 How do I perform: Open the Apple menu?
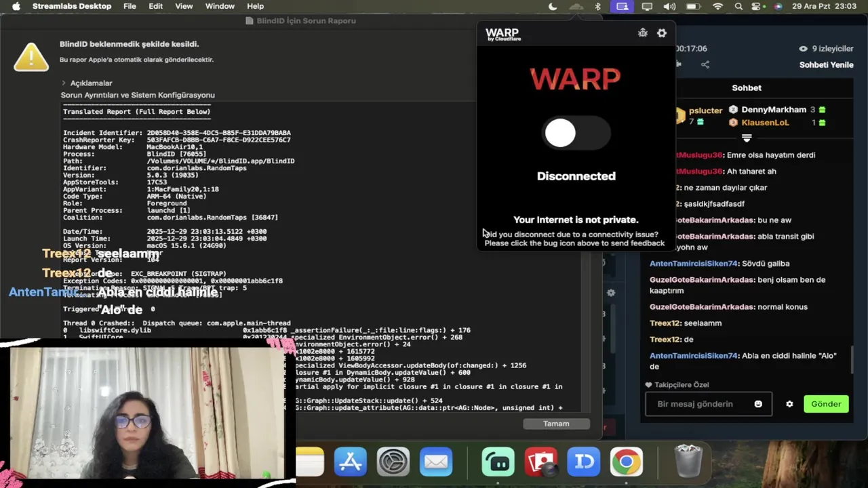16,7
